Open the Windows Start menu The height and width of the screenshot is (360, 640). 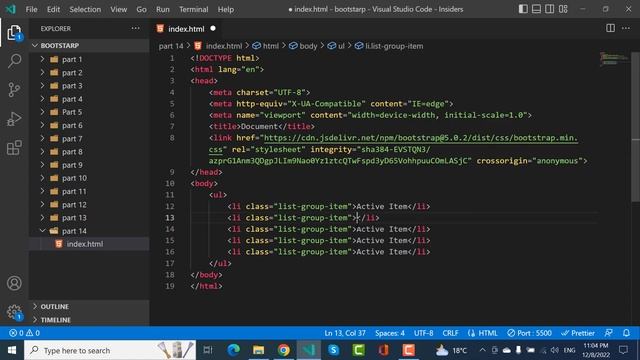coord(12,350)
